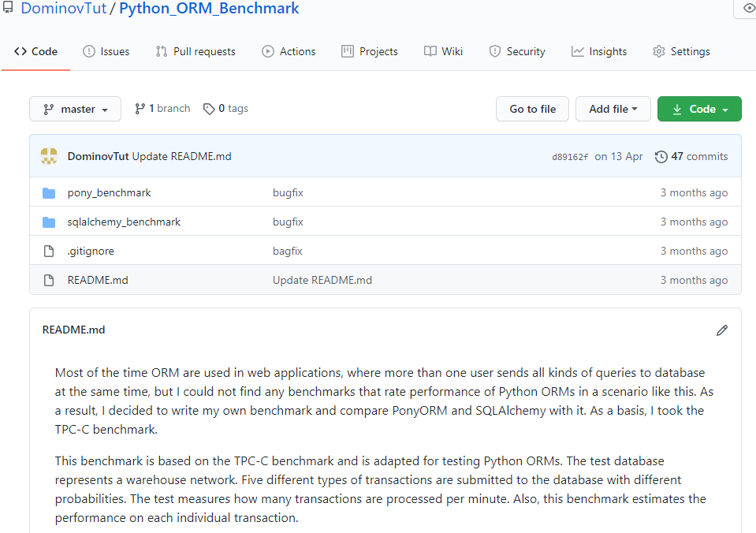
Task: Click the .gitignore file icon
Action: click(x=49, y=252)
